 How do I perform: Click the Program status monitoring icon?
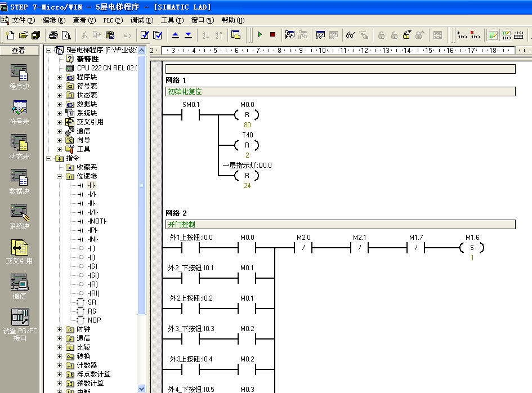click(290, 34)
